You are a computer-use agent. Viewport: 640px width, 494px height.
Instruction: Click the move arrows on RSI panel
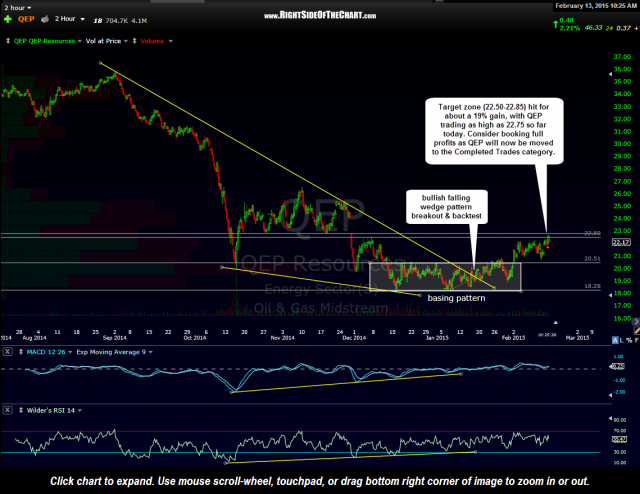[21, 409]
